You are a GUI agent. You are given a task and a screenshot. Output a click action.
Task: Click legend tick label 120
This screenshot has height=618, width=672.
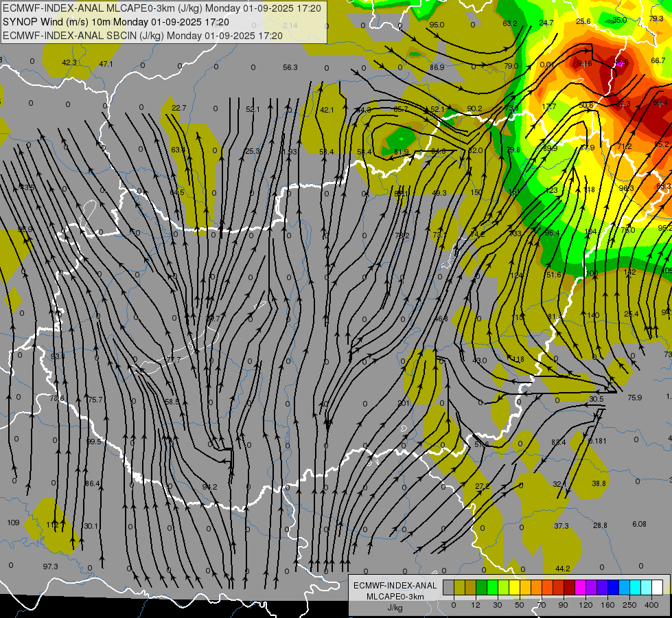tap(586, 605)
